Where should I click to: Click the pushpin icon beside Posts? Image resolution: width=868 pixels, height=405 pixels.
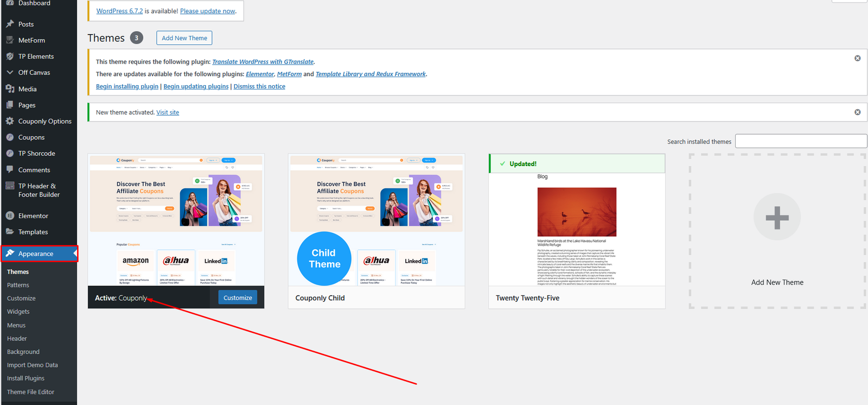tap(10, 24)
